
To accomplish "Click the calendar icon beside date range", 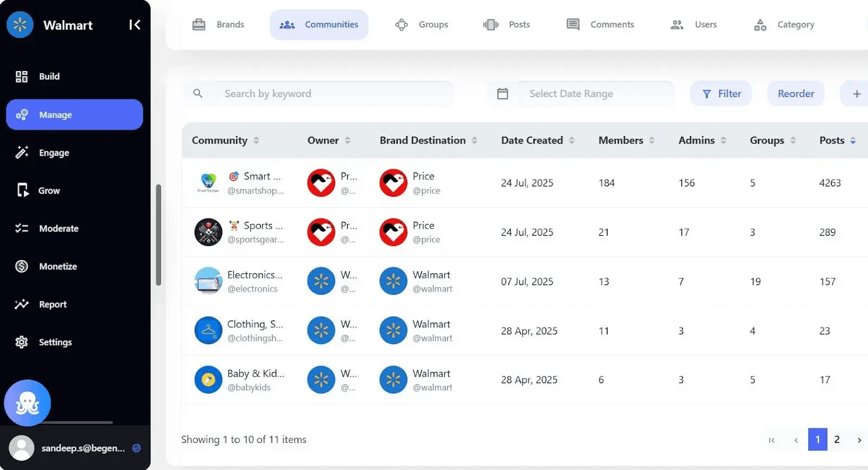I will [x=503, y=94].
